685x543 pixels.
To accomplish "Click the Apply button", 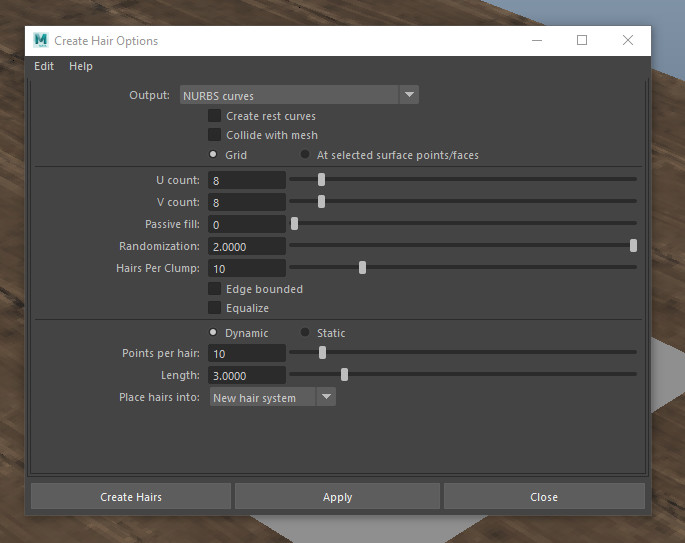I will [x=337, y=496].
